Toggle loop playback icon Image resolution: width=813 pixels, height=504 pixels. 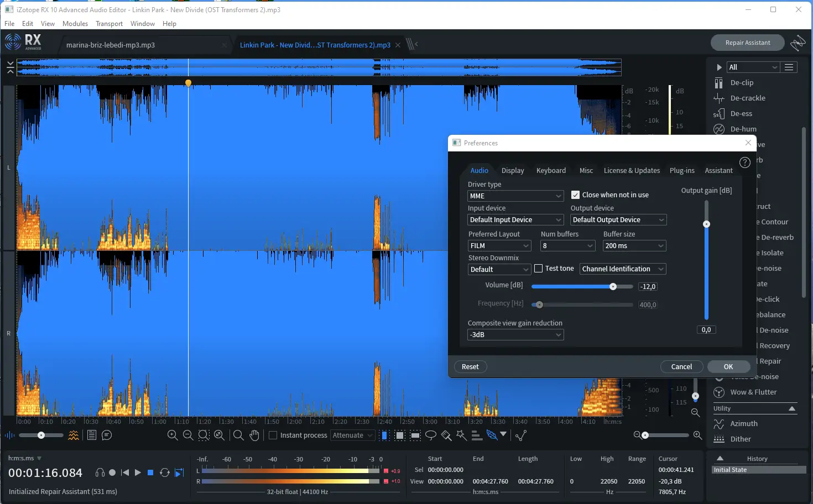(x=164, y=473)
